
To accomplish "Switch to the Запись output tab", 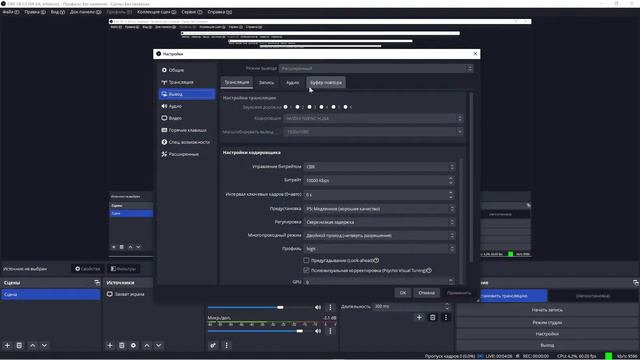I will click(x=267, y=82).
